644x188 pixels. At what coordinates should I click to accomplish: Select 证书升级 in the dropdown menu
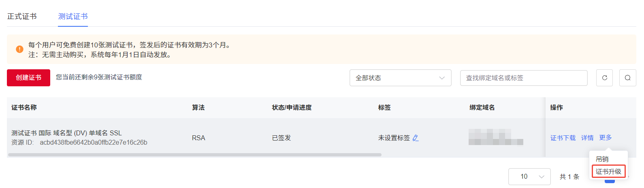pyautogui.click(x=608, y=171)
